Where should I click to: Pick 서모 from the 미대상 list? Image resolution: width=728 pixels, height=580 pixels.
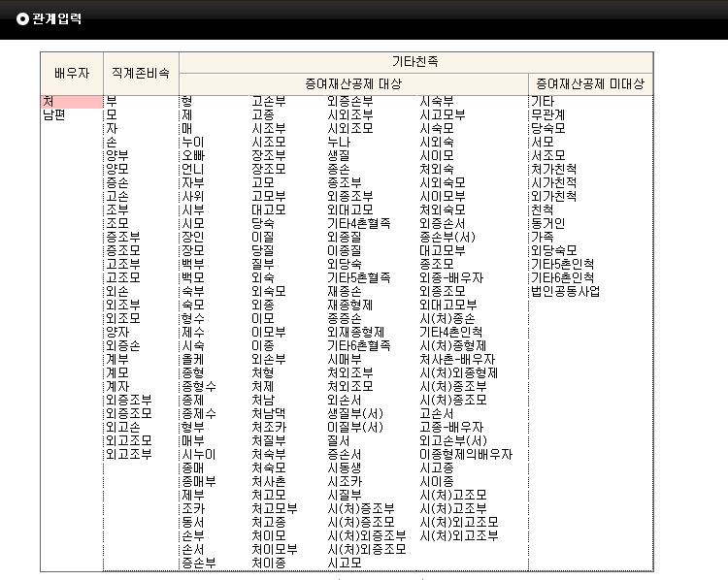pos(542,142)
